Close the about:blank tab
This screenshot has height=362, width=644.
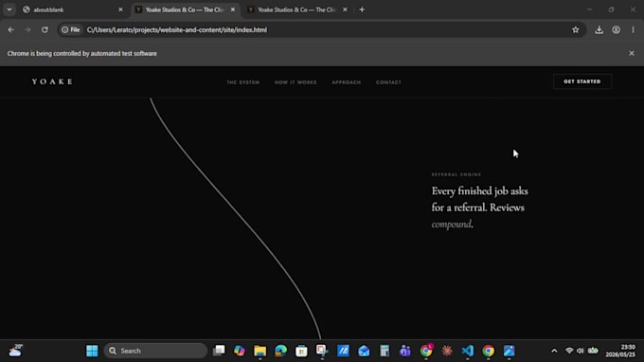coord(120,9)
